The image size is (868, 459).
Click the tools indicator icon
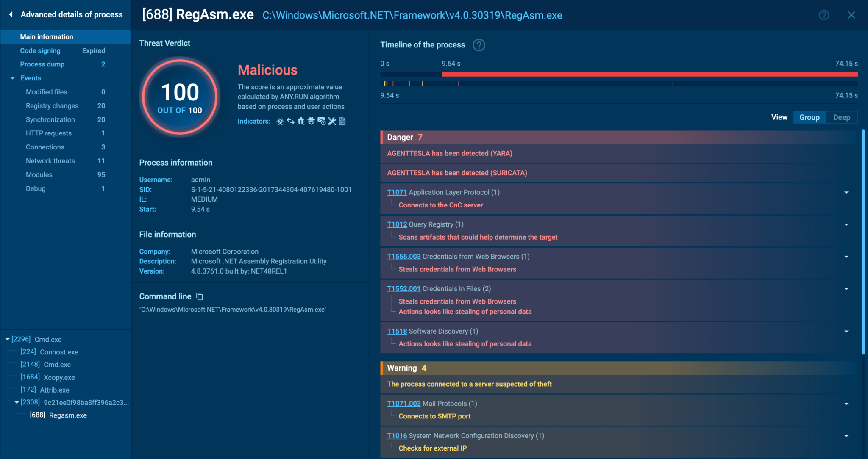tap(332, 122)
